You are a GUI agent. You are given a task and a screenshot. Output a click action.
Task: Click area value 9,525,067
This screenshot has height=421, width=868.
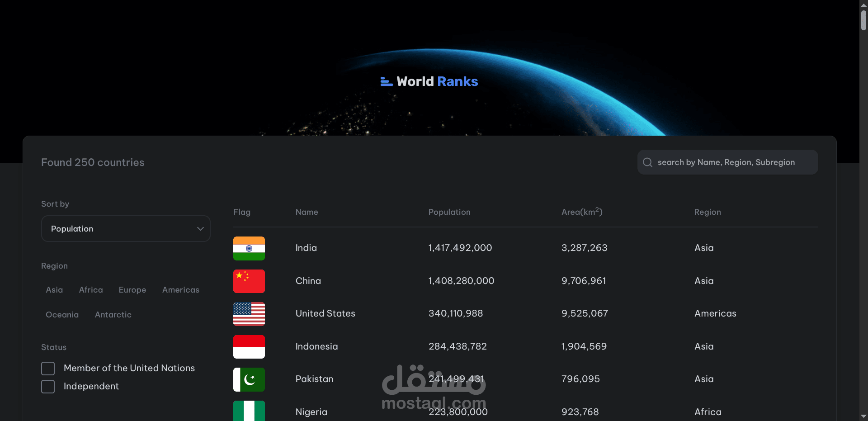click(x=585, y=313)
